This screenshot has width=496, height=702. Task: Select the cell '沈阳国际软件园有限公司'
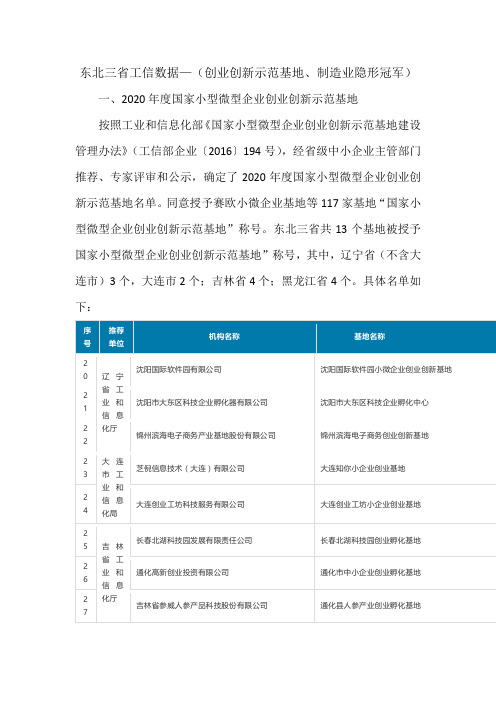[x=179, y=369]
